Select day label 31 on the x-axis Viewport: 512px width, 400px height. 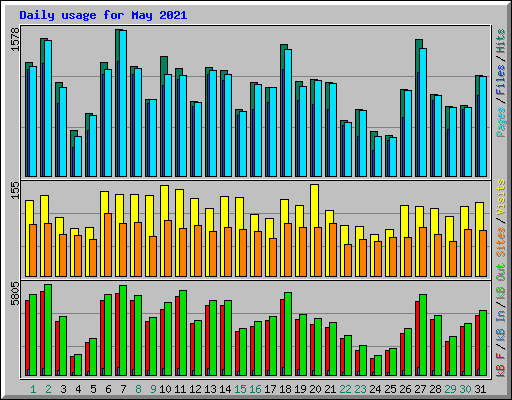480,389
